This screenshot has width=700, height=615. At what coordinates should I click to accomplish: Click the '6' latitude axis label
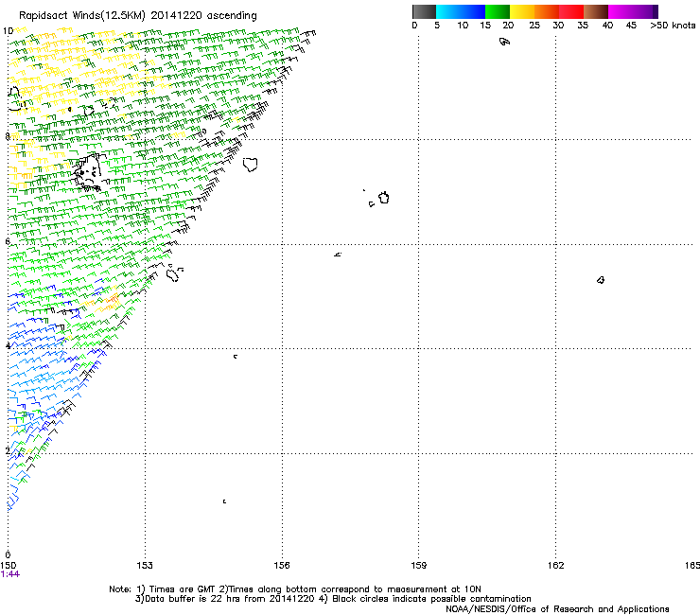8,241
